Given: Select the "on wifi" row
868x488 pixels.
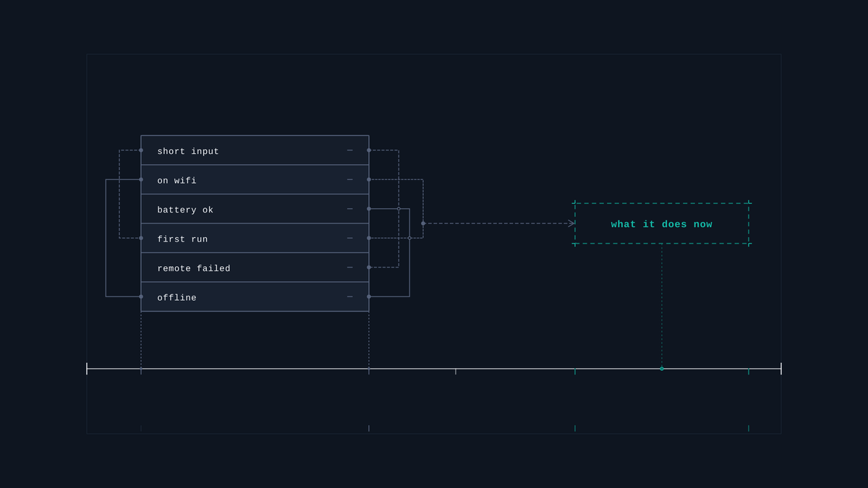Looking at the screenshot, I should pos(255,179).
